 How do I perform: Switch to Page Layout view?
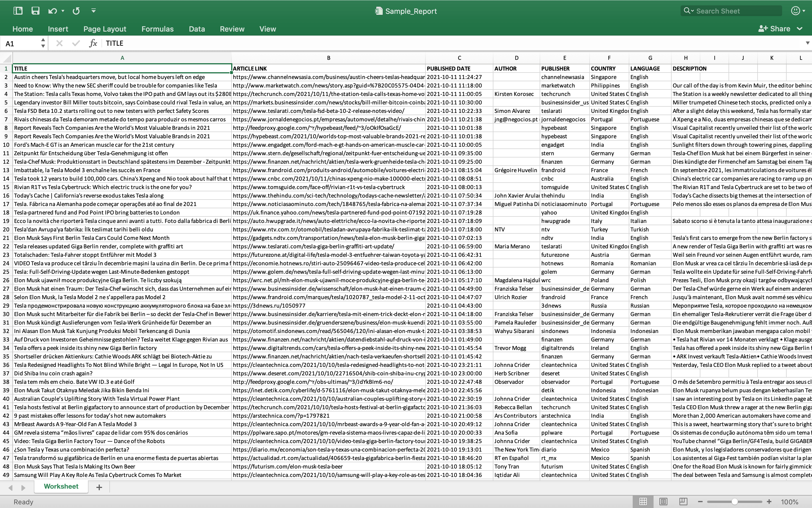[x=663, y=502]
